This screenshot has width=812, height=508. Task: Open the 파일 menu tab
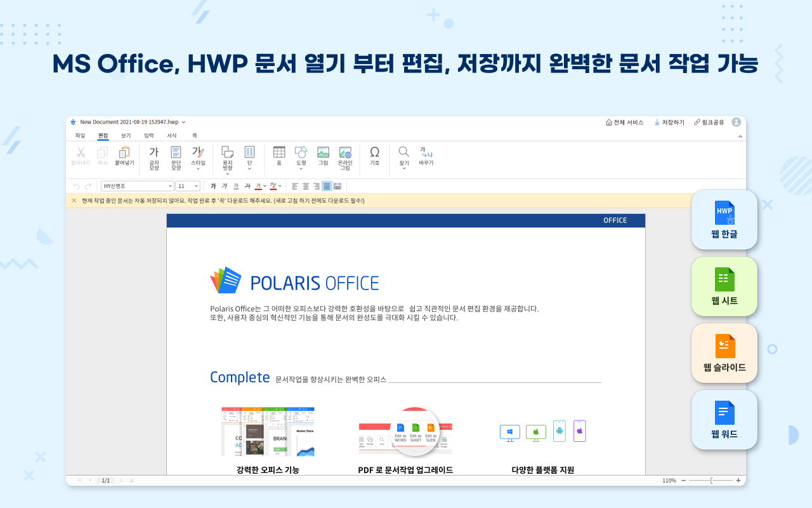tap(80, 135)
